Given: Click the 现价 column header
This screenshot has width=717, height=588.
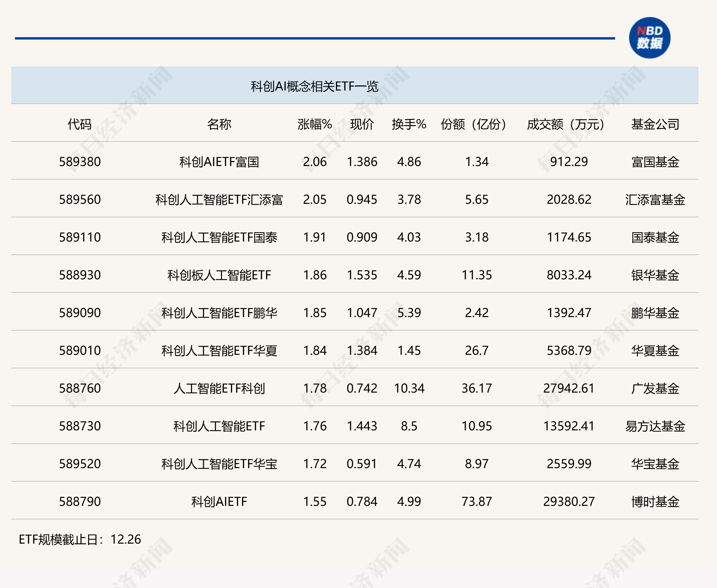Looking at the screenshot, I should point(361,124).
